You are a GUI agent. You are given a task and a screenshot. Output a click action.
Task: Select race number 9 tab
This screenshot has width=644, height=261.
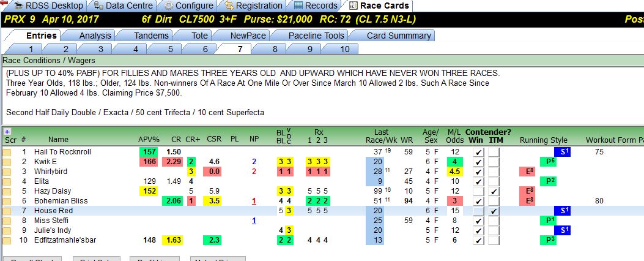coord(309,50)
